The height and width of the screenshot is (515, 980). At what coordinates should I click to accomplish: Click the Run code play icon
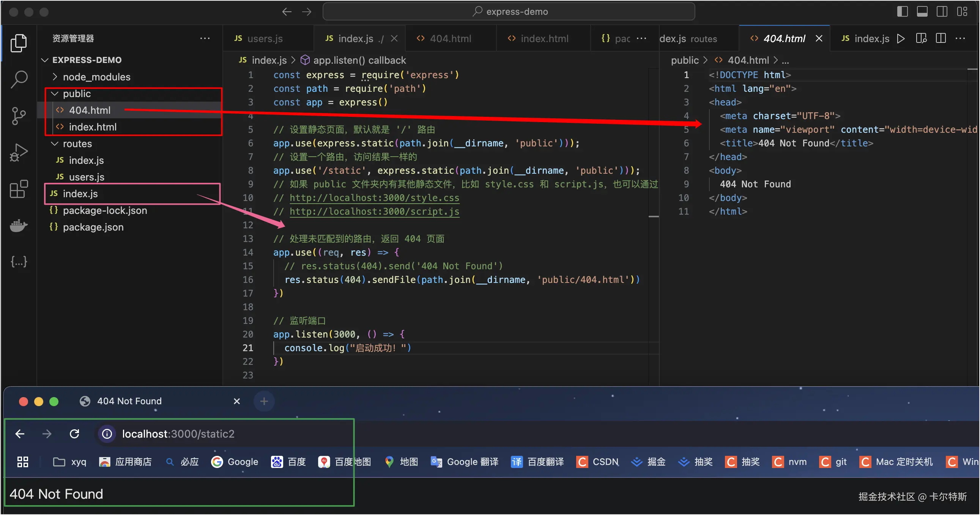(x=901, y=38)
